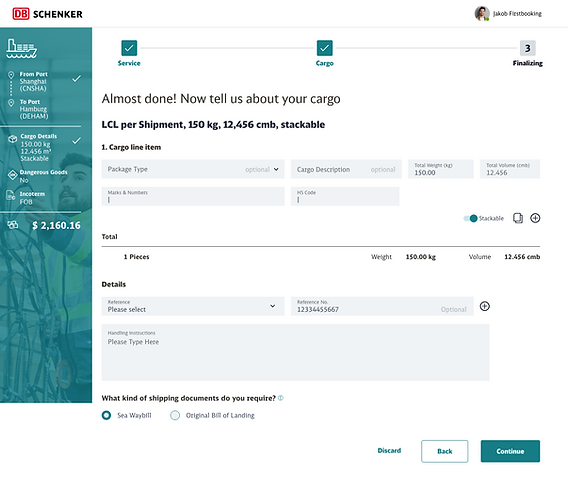Click the price currency icon in sidebar
This screenshot has width=568, height=491.
click(x=13, y=225)
